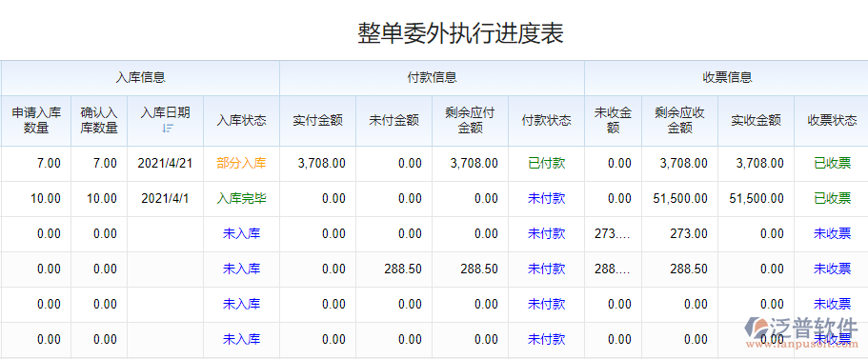This screenshot has height=359, width=868.
Task: Click 未收票 in the 273.00 row
Action: (832, 233)
